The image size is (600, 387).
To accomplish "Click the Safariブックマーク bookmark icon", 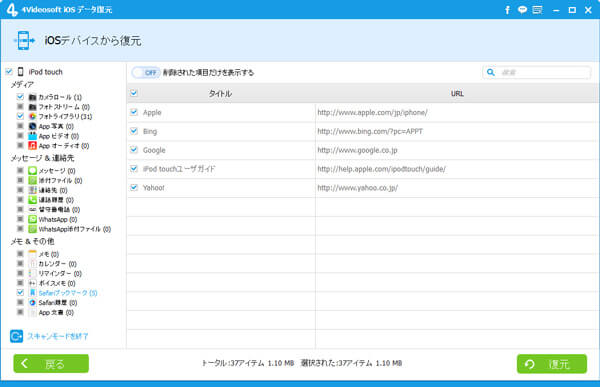I will (x=33, y=293).
